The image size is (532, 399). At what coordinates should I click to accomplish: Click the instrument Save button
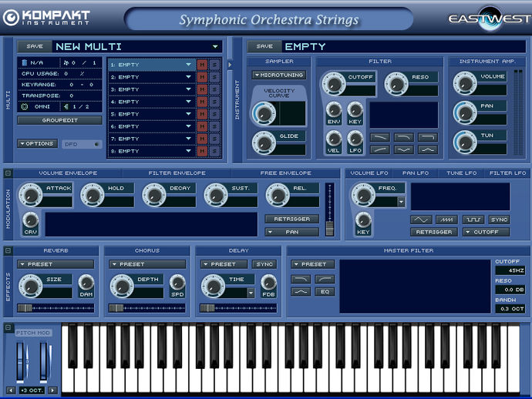(264, 46)
